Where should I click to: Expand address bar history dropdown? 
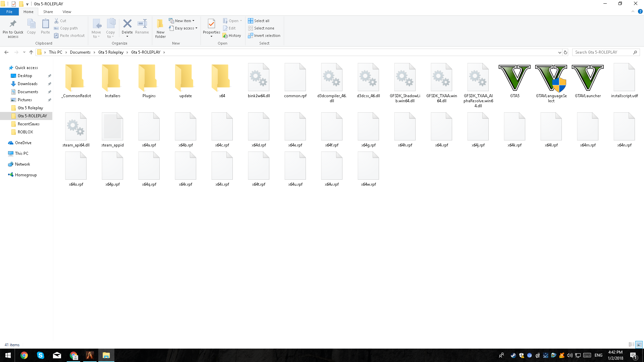559,52
